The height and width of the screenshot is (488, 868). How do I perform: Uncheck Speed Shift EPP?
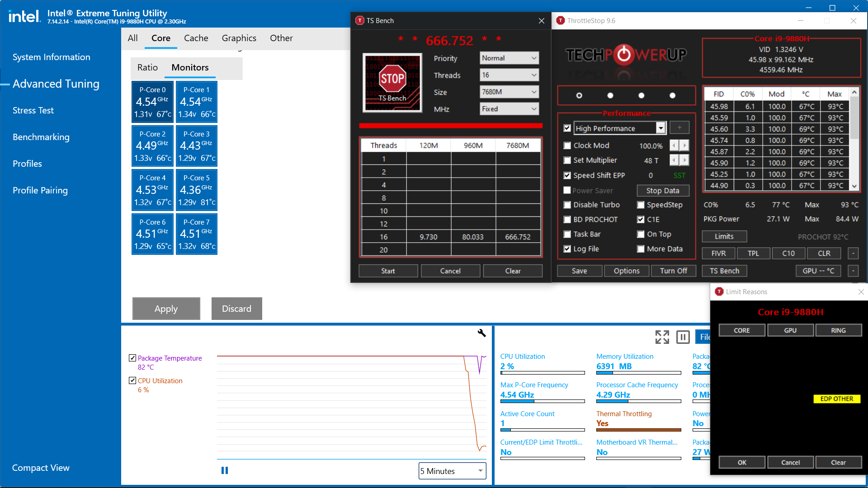tap(567, 175)
